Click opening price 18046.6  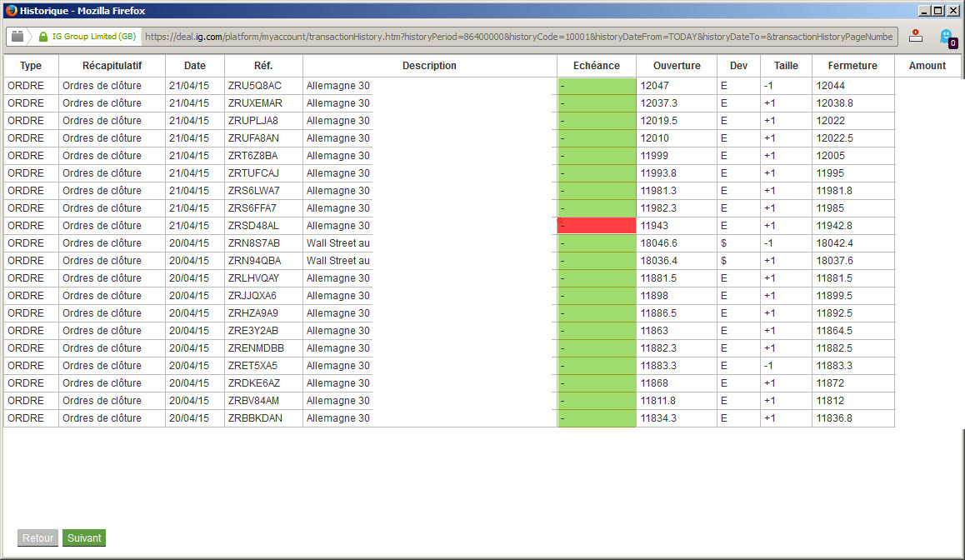click(x=658, y=243)
